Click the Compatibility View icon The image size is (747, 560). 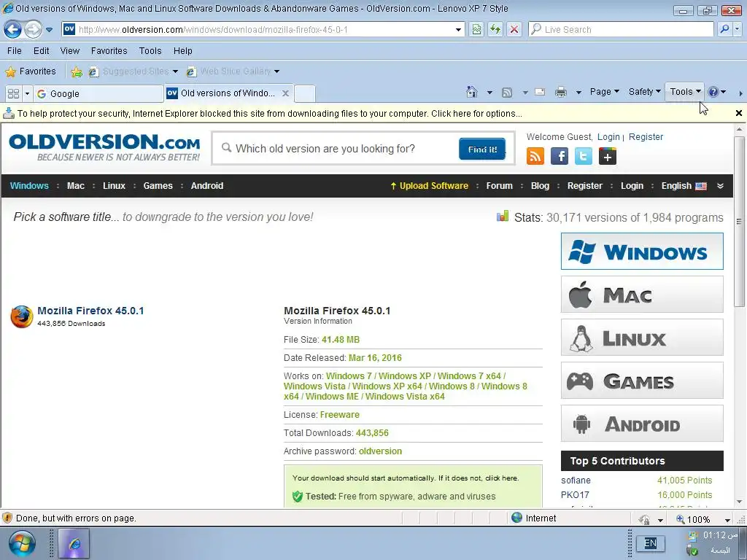coord(476,29)
